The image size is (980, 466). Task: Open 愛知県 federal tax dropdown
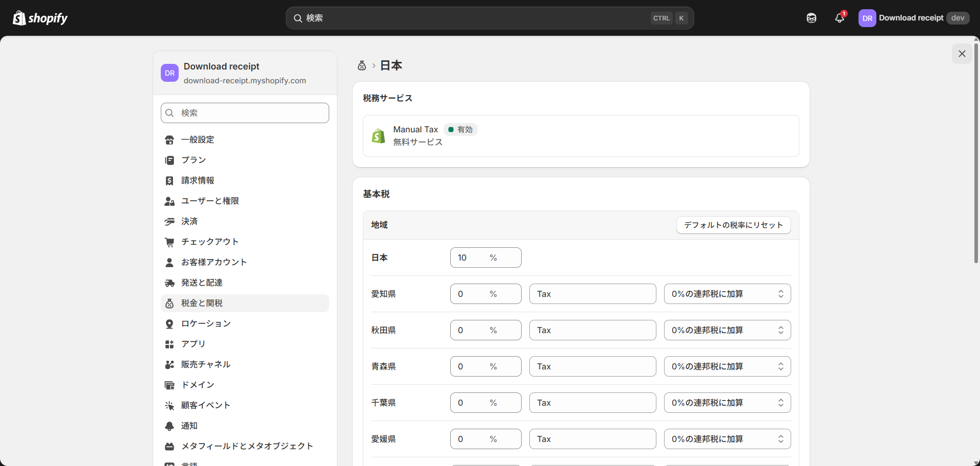(727, 294)
